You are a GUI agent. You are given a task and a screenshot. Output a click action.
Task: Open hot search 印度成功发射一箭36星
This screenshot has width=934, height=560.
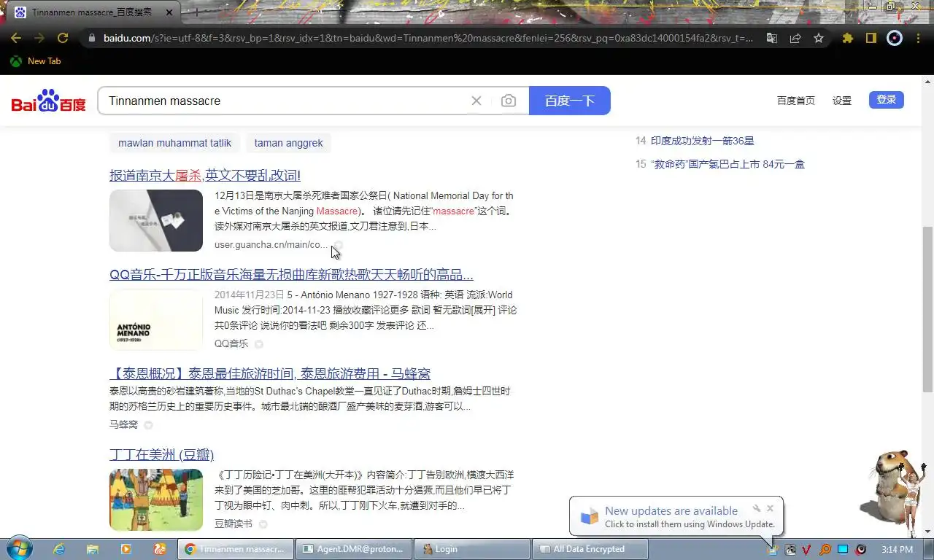(702, 141)
